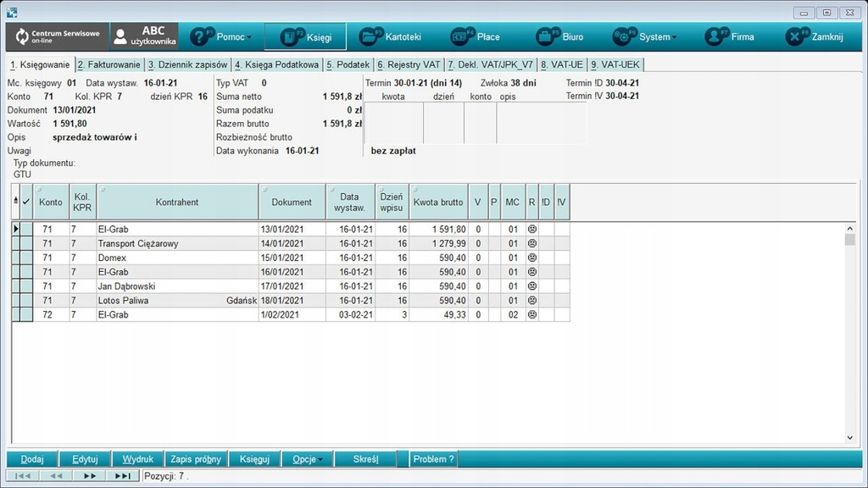This screenshot has height=488, width=868.
Task: Click the Edytuj button
Action: [x=85, y=459]
